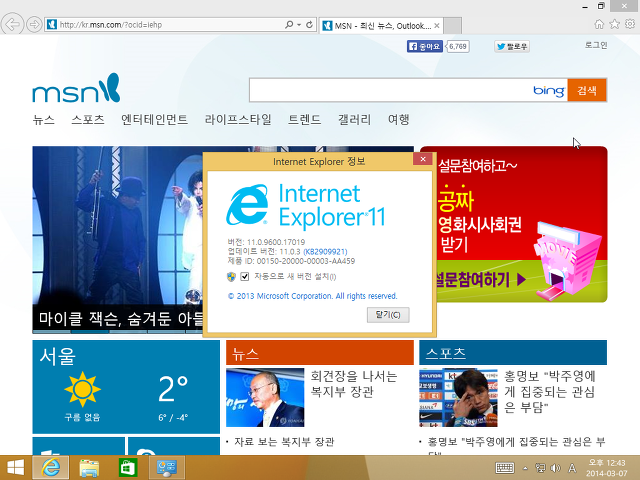Image resolution: width=640 pixels, height=480 pixels.
Task: Click the security shield icon beside the checkbox
Action: pyautogui.click(x=231, y=277)
